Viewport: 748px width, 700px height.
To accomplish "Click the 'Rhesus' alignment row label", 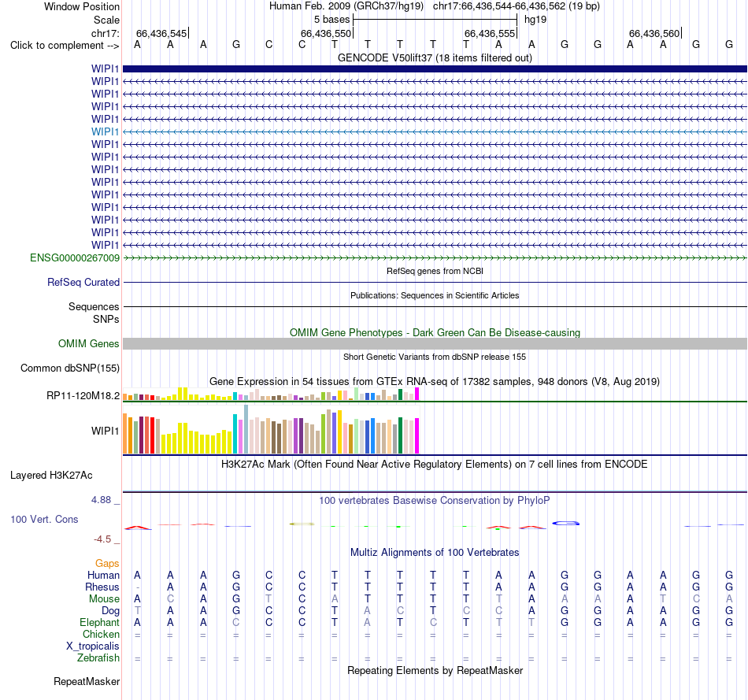I will (x=102, y=587).
